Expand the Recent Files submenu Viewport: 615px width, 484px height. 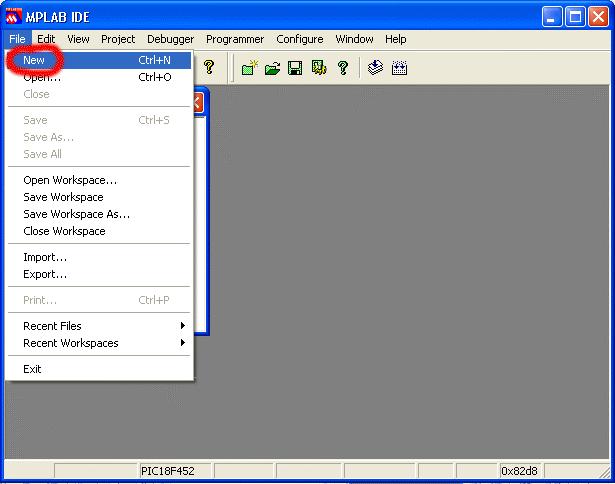[x=100, y=326]
